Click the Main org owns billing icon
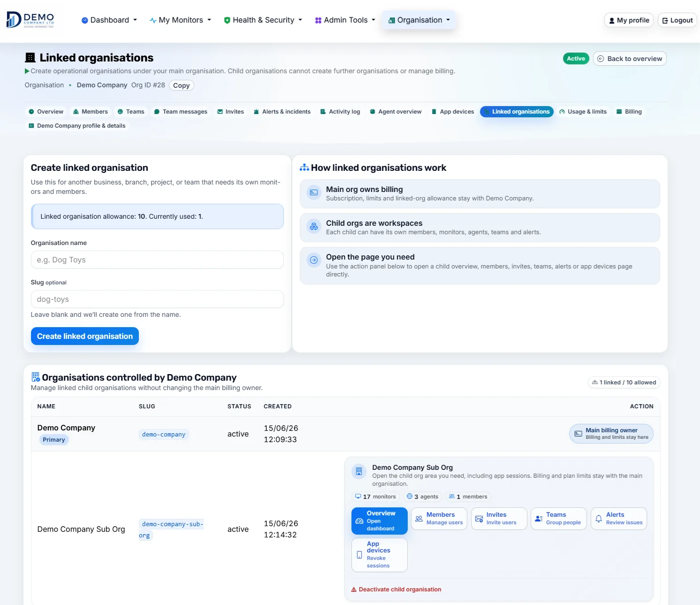The width and height of the screenshot is (700, 605). point(314,192)
